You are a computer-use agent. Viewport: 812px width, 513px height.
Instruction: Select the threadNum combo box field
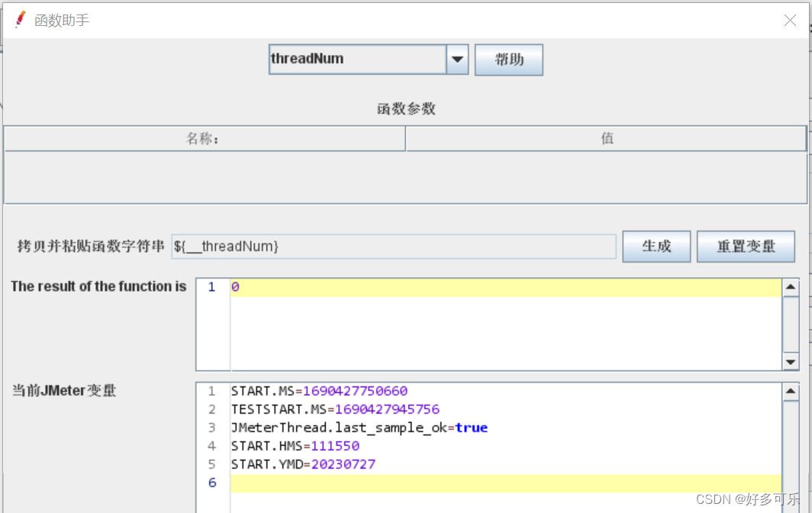[357, 59]
